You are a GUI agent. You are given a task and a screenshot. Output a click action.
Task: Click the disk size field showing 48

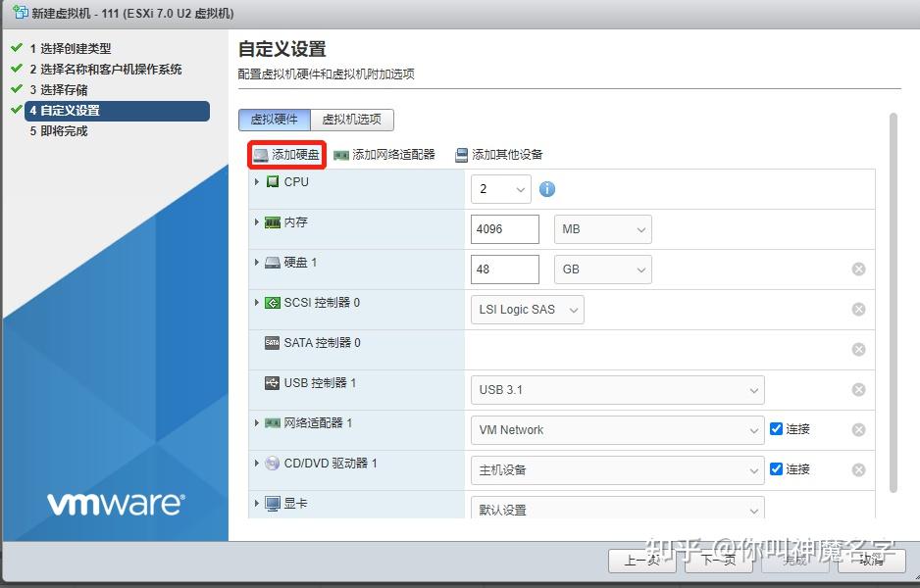pos(504,269)
